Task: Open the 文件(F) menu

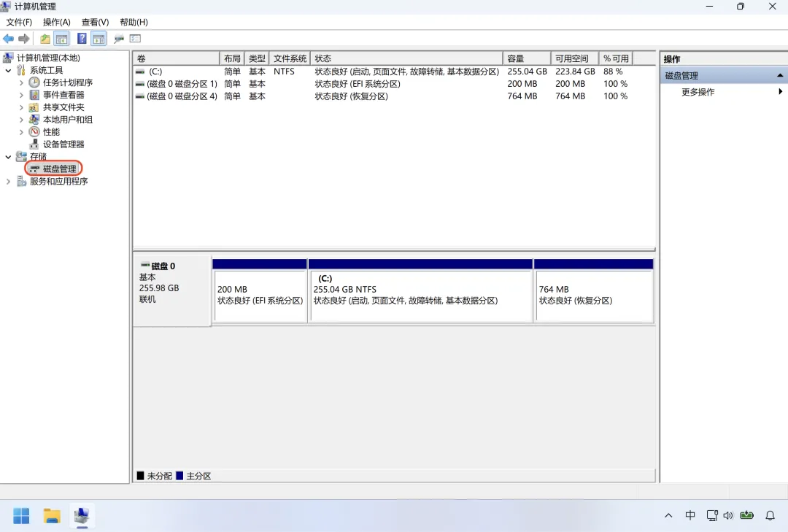Action: 19,22
